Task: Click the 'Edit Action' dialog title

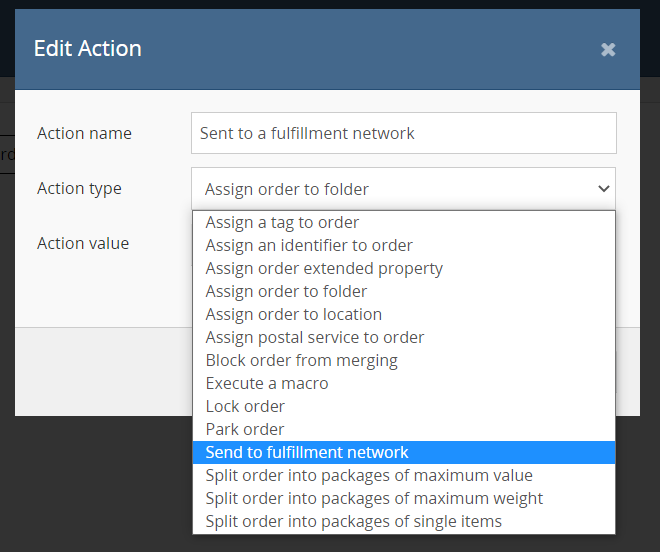Action: [88, 48]
